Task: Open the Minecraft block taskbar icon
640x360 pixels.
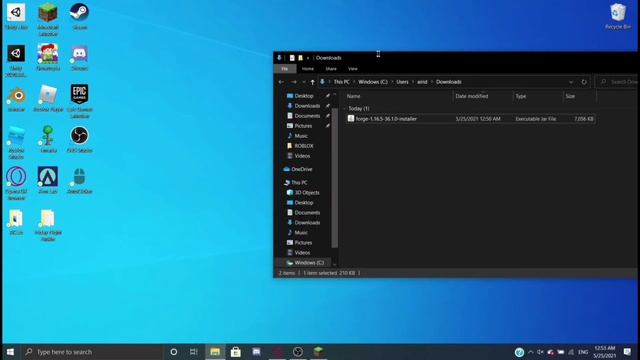Action: coord(319,352)
